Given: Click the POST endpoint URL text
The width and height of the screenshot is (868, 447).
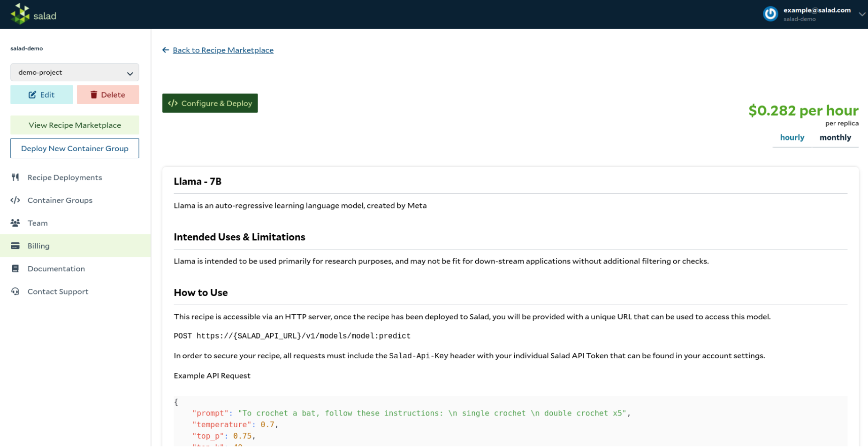Looking at the screenshot, I should [292, 336].
